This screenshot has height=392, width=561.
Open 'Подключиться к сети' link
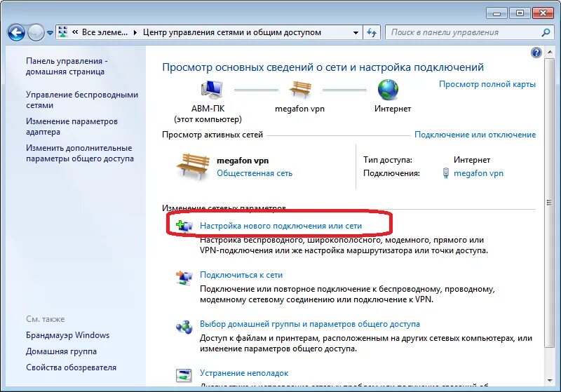[241, 275]
